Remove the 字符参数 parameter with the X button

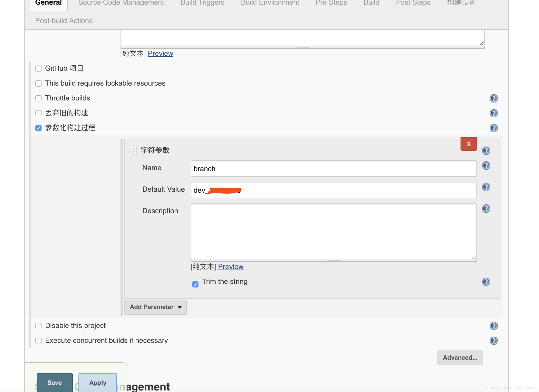coord(468,144)
